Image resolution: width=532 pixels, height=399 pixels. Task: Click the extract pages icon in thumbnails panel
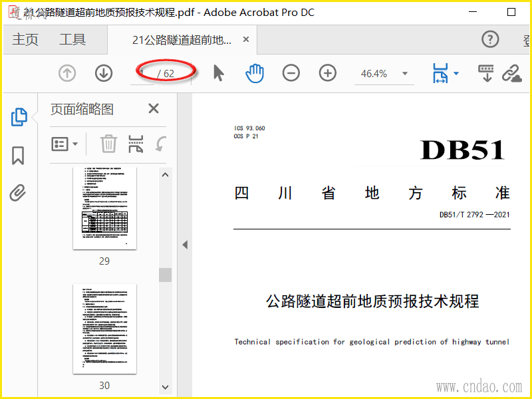[136, 144]
